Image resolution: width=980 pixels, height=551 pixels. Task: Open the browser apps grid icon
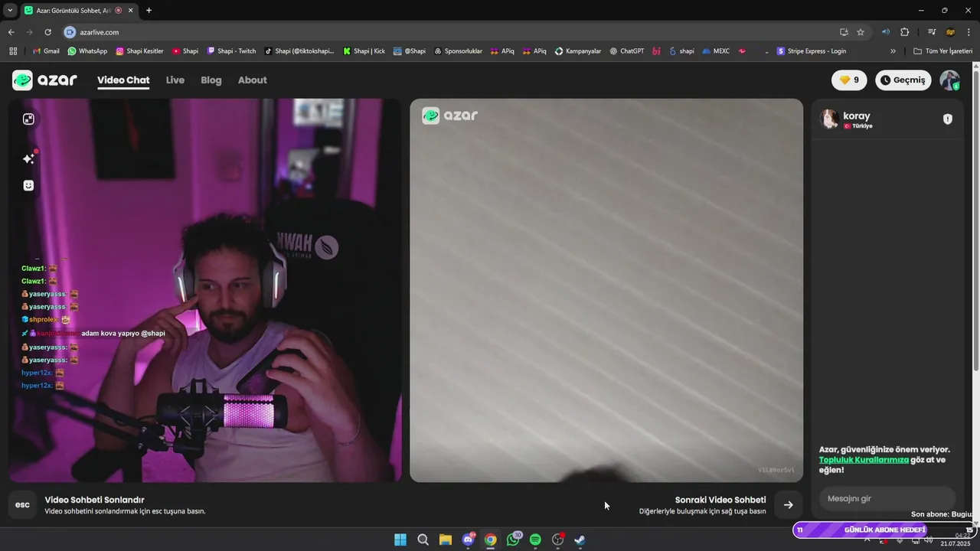tap(13, 51)
